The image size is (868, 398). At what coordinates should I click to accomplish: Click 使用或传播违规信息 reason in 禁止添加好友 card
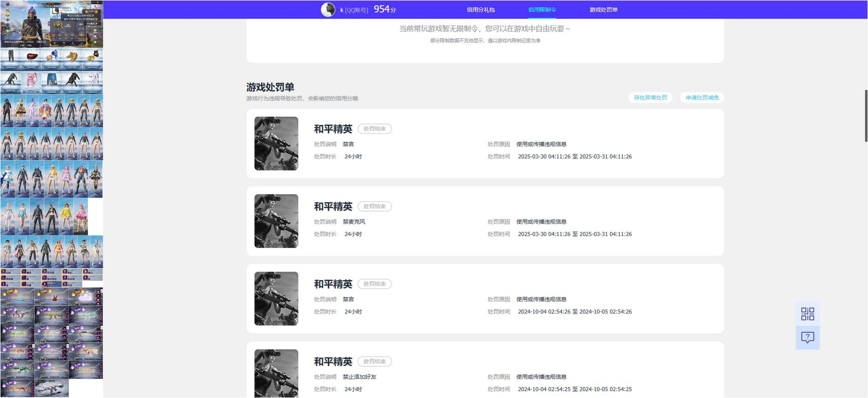click(541, 377)
